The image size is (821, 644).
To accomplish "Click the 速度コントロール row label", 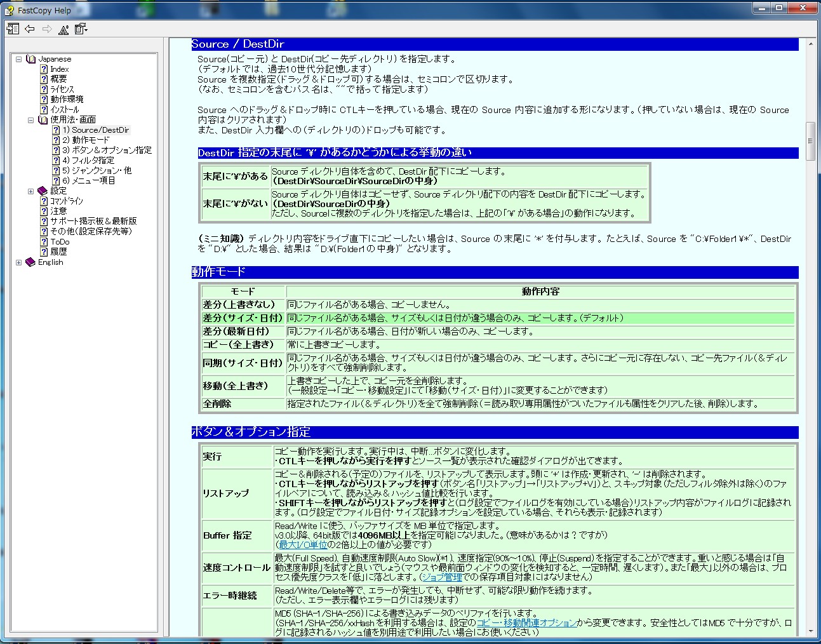I will (237, 568).
